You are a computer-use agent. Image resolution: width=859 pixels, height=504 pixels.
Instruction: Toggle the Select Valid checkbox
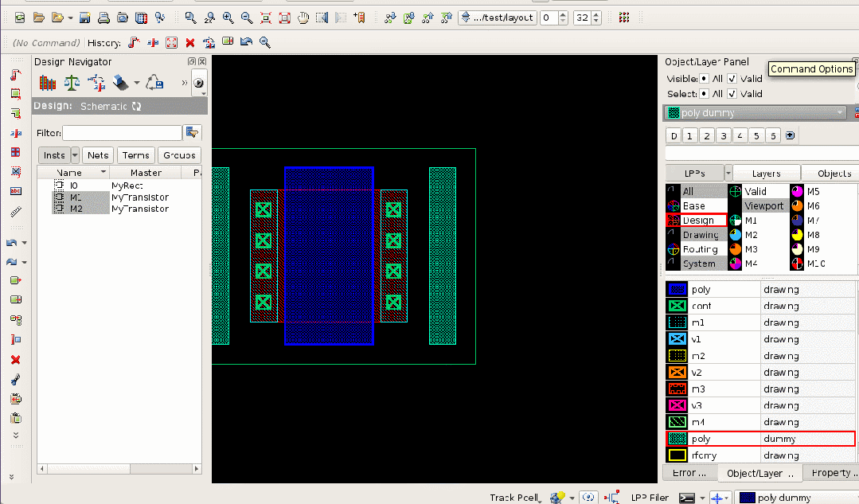732,94
